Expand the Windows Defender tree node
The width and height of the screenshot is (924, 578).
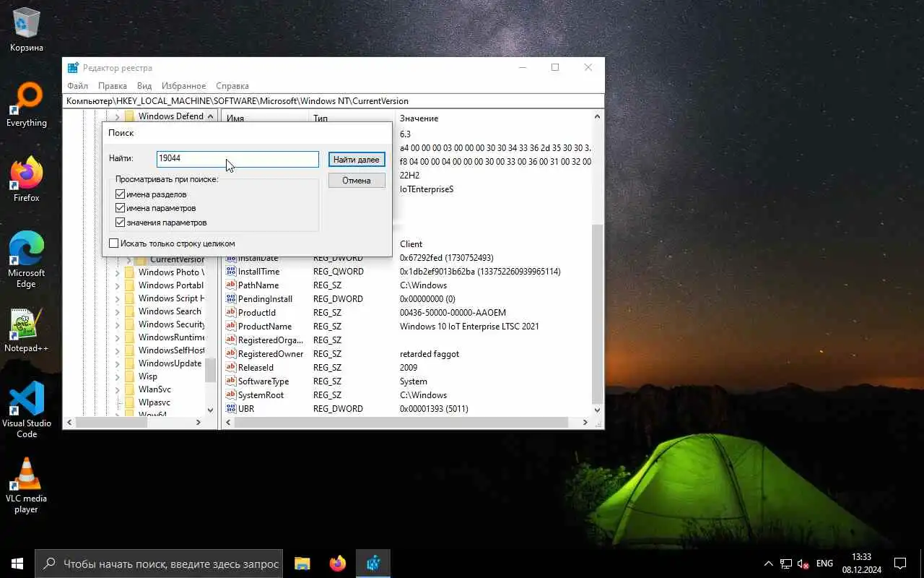(117, 116)
